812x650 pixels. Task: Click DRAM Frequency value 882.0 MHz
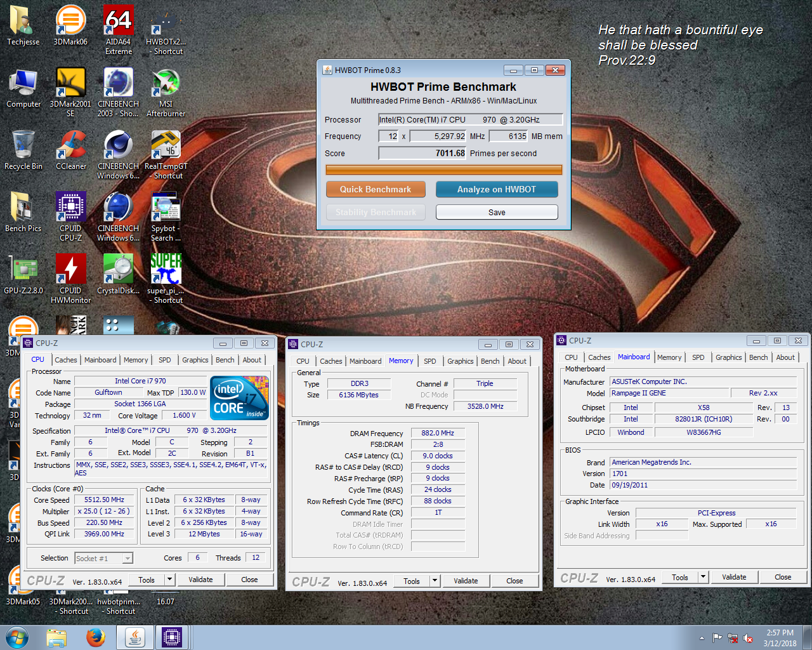click(438, 433)
